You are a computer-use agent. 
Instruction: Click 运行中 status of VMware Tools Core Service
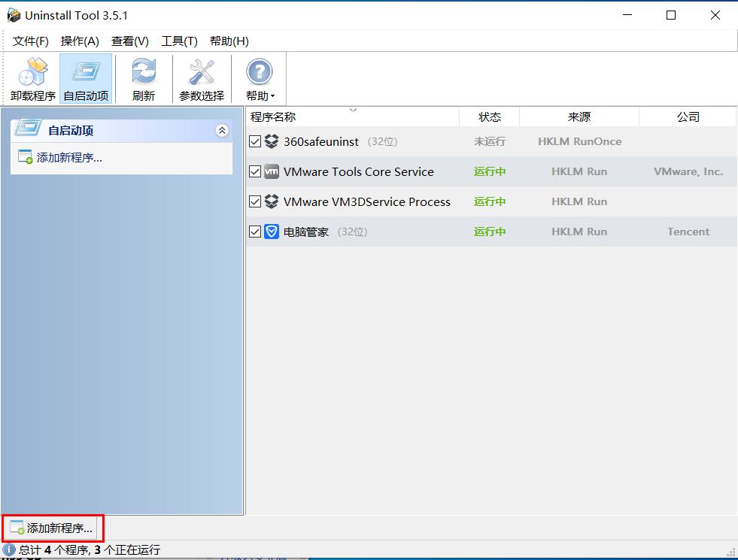pos(490,171)
